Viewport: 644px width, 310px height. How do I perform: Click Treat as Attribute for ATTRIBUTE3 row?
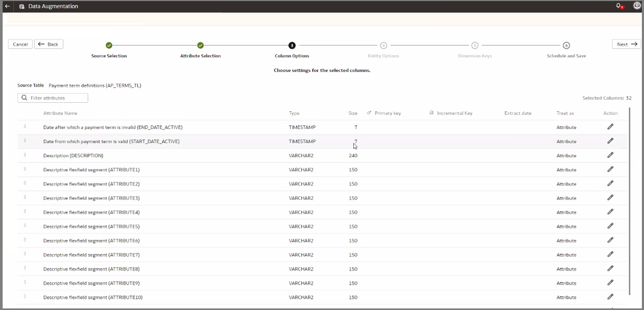566,198
